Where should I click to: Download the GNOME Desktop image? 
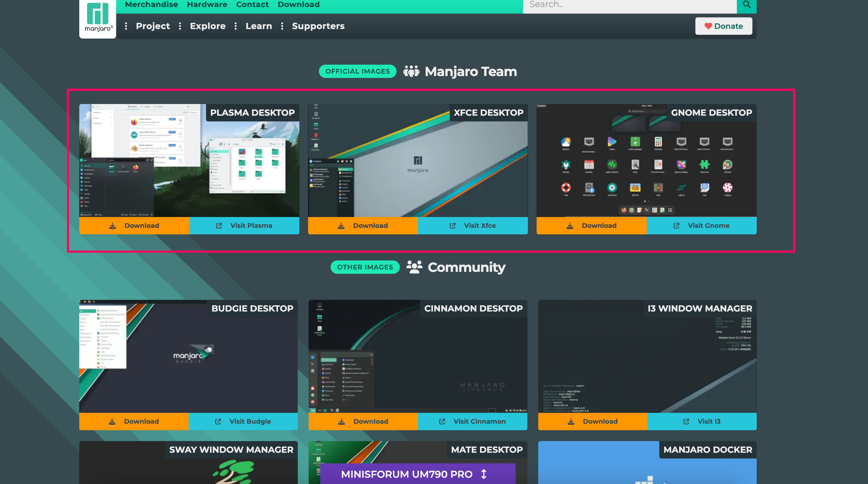coord(591,226)
